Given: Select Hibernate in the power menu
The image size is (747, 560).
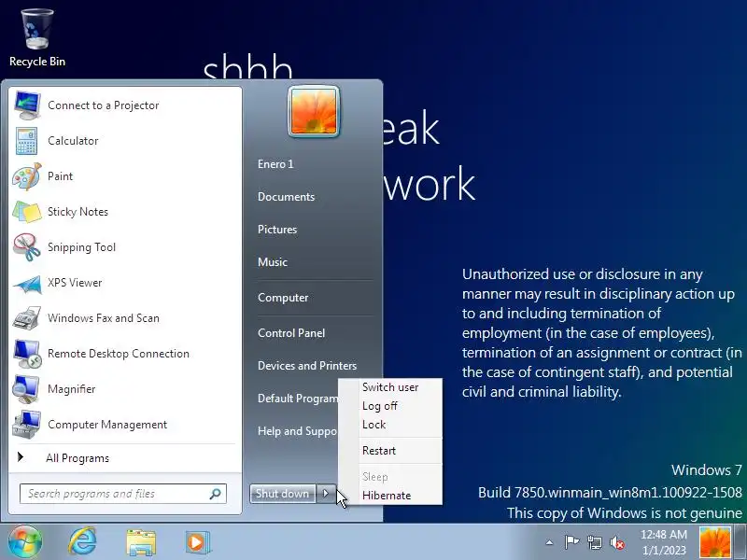Looking at the screenshot, I should pos(387,496).
